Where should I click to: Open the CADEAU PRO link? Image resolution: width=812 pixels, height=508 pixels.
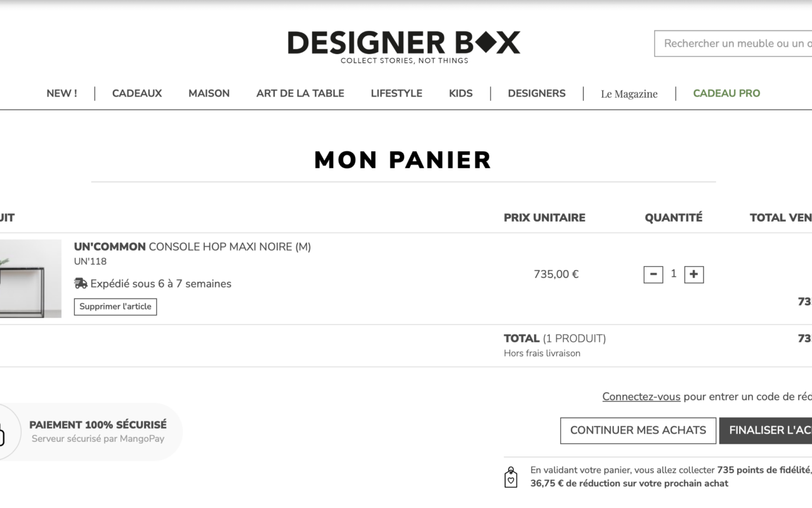(x=726, y=93)
